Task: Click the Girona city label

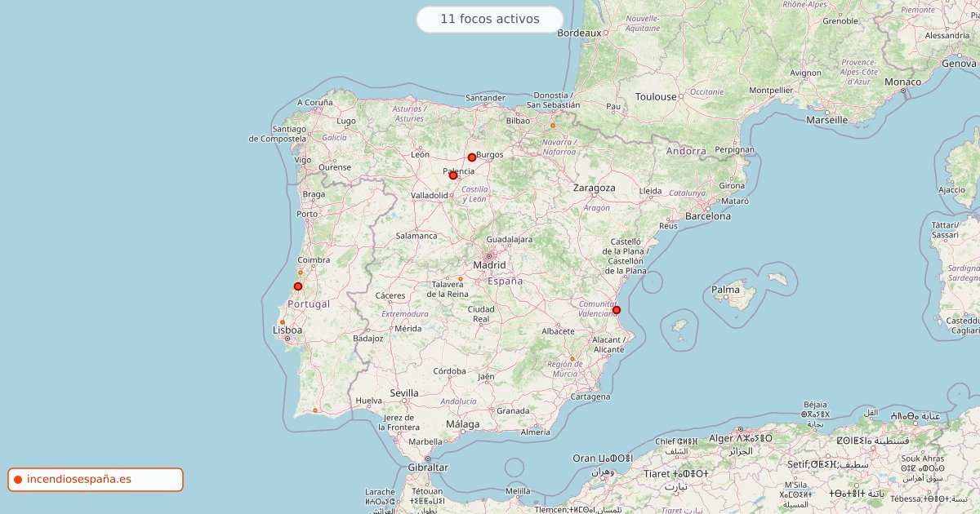Action: pos(732,186)
